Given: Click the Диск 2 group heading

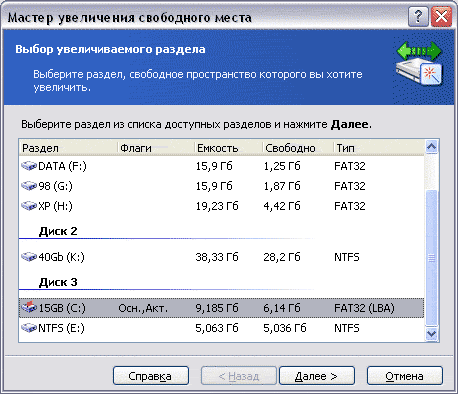Looking at the screenshot, I should 58,231.
